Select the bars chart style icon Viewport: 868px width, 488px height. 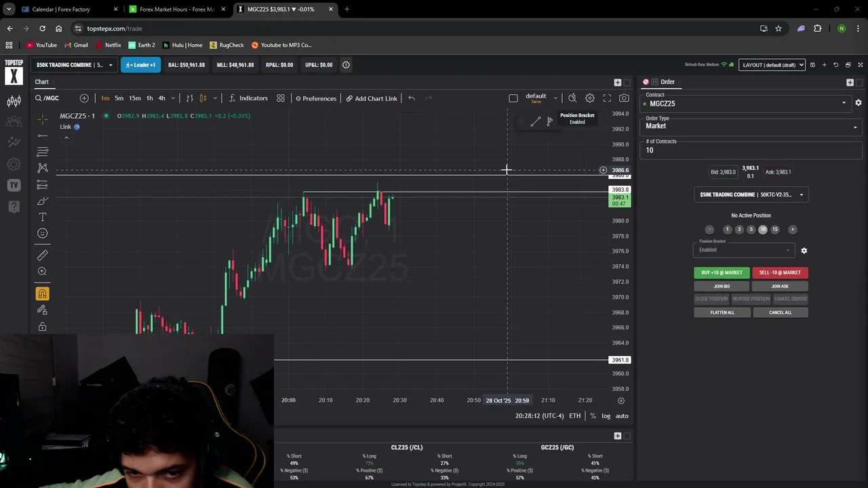(x=190, y=98)
